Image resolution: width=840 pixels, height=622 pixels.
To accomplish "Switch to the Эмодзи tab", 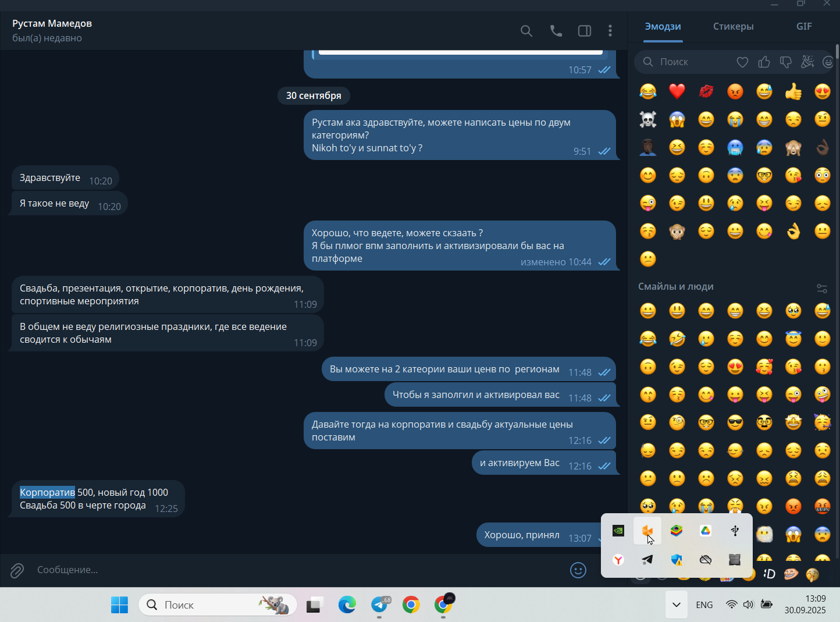I will point(663,27).
